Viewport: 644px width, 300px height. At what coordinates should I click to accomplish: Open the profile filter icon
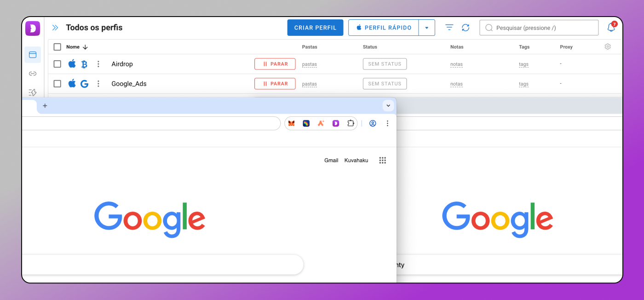[449, 28]
